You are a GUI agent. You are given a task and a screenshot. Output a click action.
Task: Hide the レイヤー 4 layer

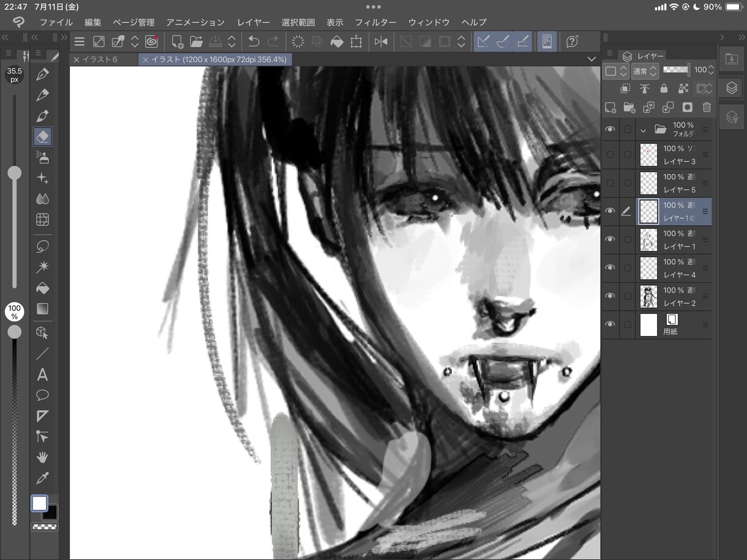coord(610,267)
